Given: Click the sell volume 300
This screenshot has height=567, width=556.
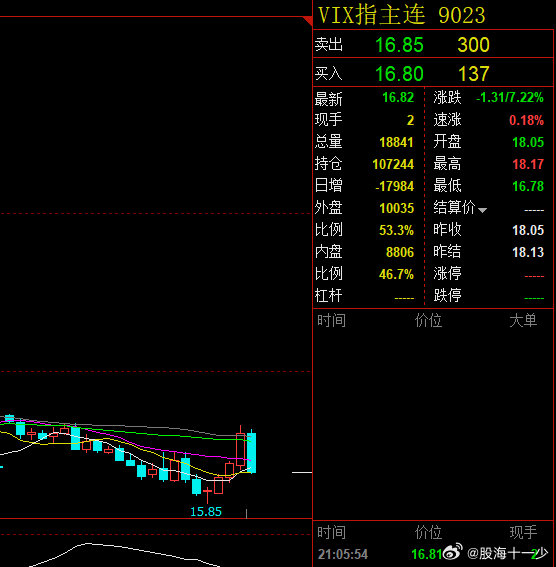Looking at the screenshot, I should coord(473,45).
